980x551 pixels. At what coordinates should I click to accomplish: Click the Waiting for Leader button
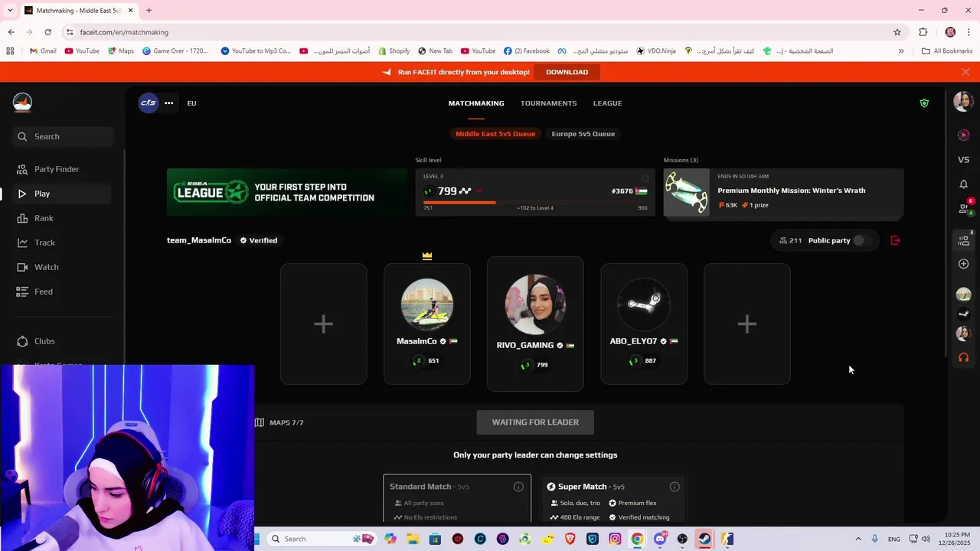click(535, 422)
